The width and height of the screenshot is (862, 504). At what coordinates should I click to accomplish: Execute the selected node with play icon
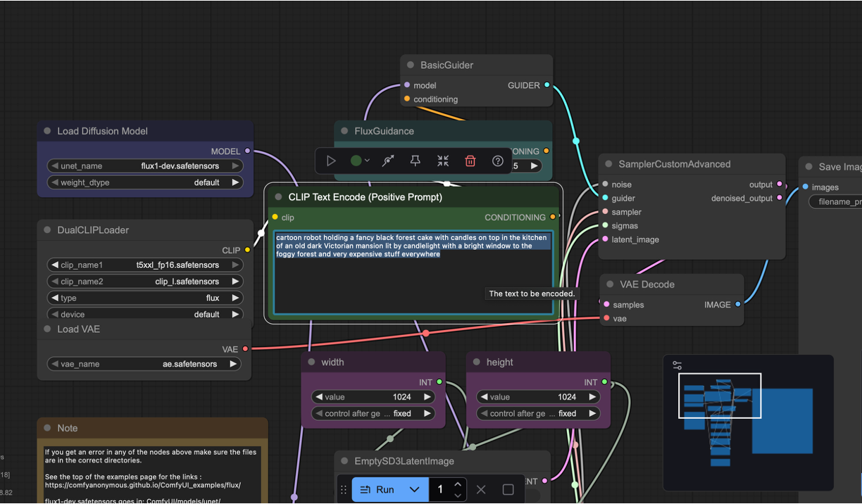(331, 161)
